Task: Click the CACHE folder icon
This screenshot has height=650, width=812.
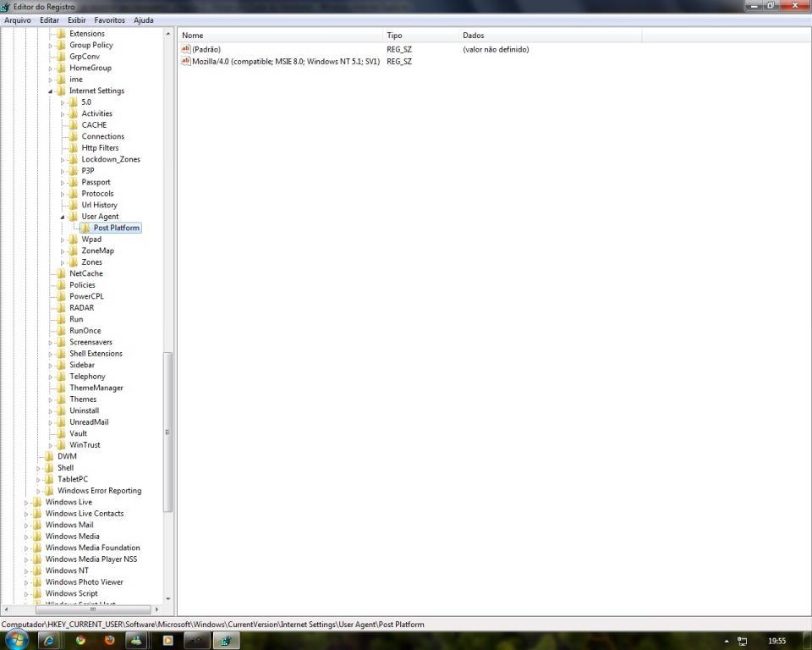Action: pos(74,125)
